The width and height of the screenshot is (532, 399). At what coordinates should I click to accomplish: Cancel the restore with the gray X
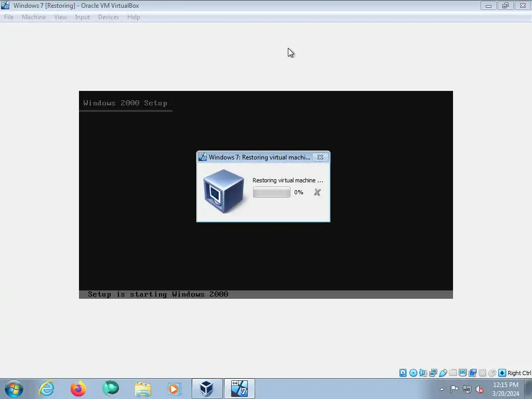click(317, 192)
